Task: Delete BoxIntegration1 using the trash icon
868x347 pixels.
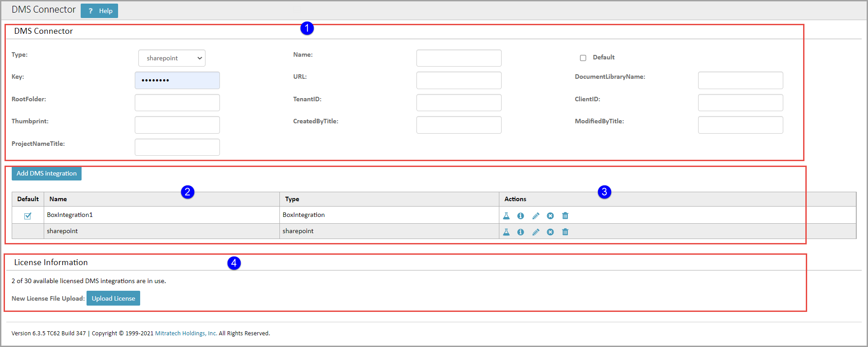Action: click(x=565, y=216)
